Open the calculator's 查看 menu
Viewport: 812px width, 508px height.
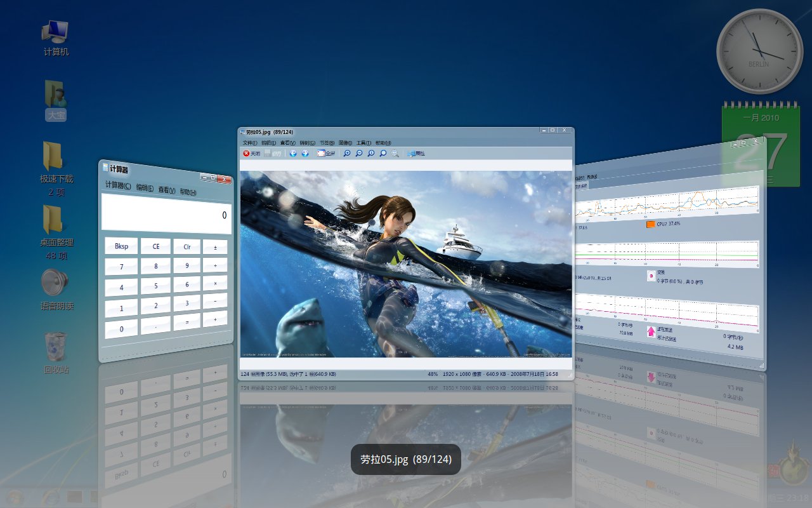click(x=167, y=190)
